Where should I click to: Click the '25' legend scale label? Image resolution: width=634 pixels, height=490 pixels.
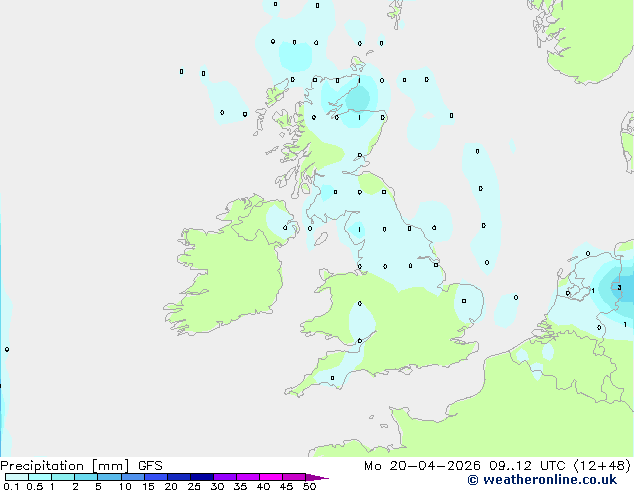[194, 486]
